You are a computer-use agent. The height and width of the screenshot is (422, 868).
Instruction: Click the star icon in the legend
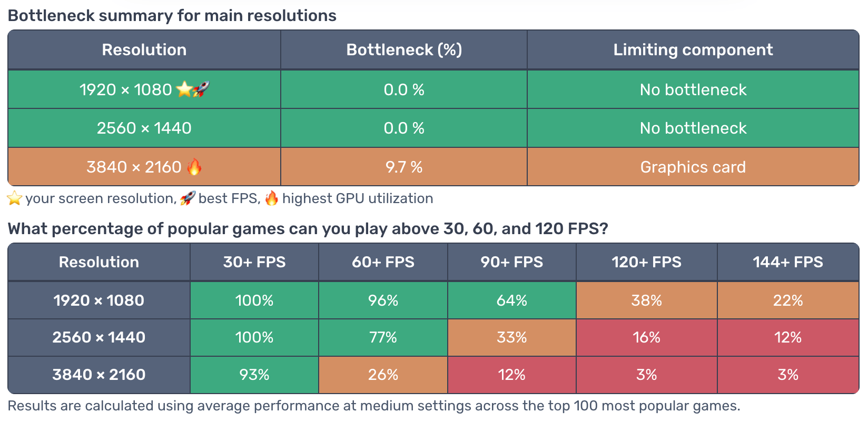pyautogui.click(x=15, y=198)
